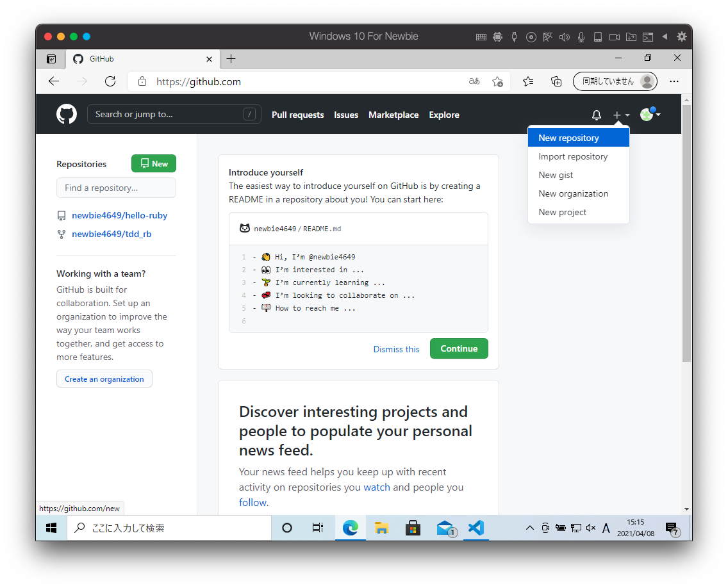
Task: Go to Pull requests page
Action: tap(297, 115)
